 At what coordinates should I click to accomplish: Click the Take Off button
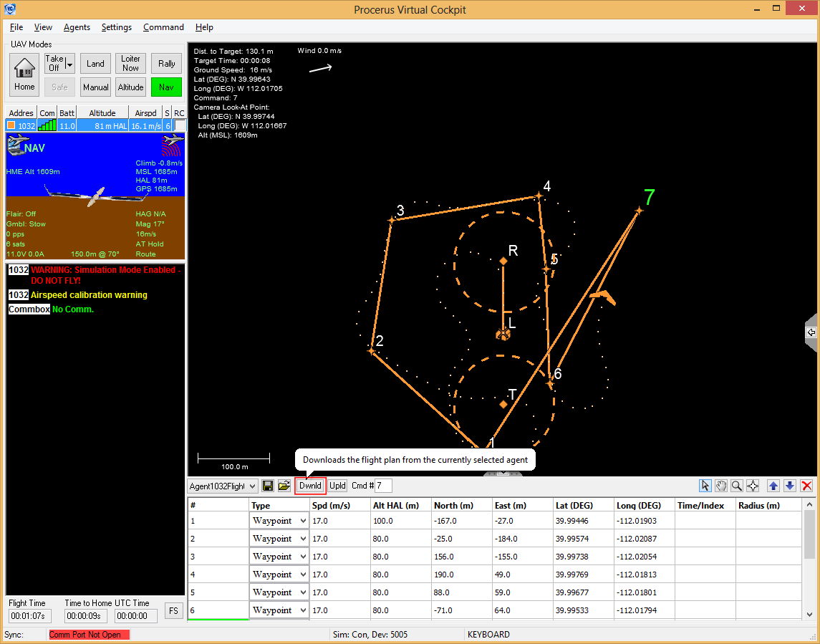[54, 64]
